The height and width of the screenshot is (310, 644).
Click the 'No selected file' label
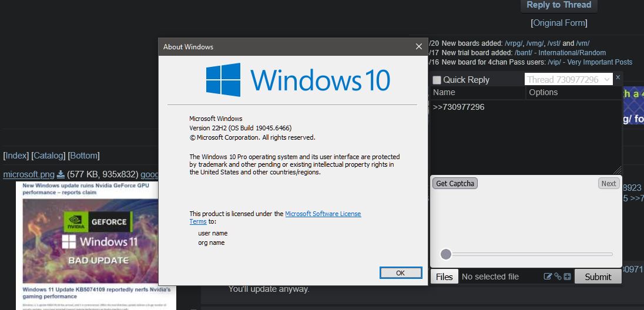pos(491,277)
